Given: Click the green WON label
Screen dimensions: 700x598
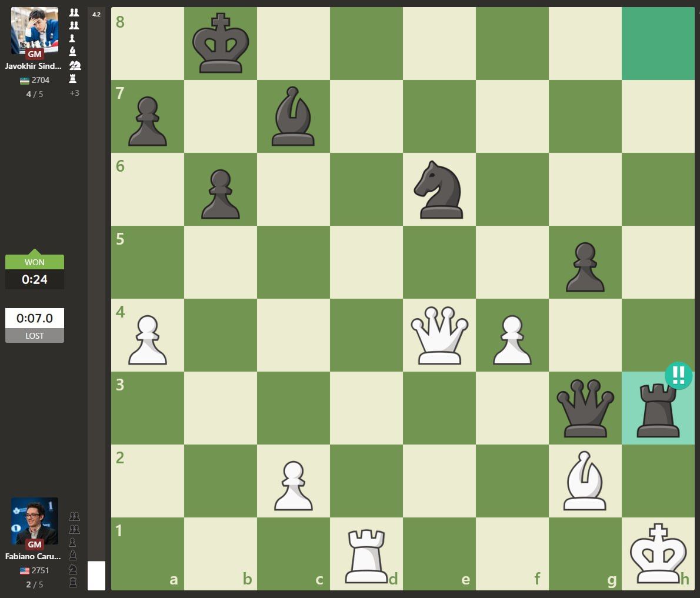Looking at the screenshot, I should (35, 262).
